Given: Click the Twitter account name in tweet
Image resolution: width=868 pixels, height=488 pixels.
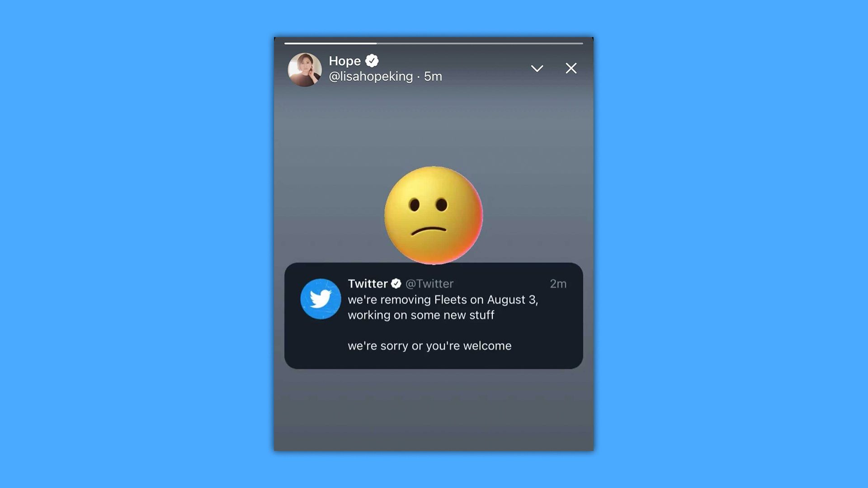Looking at the screenshot, I should [x=368, y=283].
